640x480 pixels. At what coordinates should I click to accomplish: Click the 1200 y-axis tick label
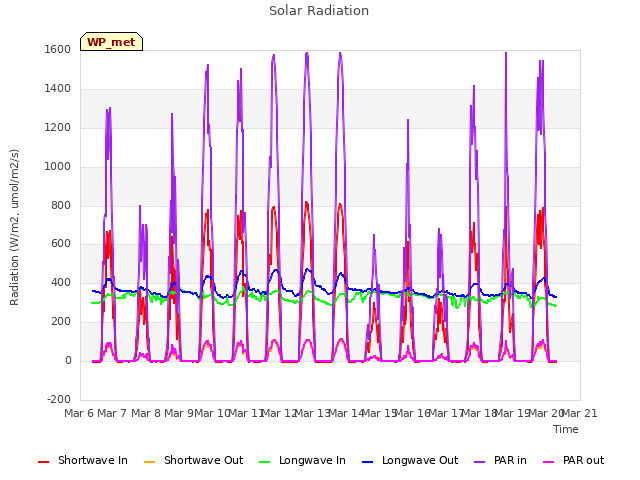[58, 128]
